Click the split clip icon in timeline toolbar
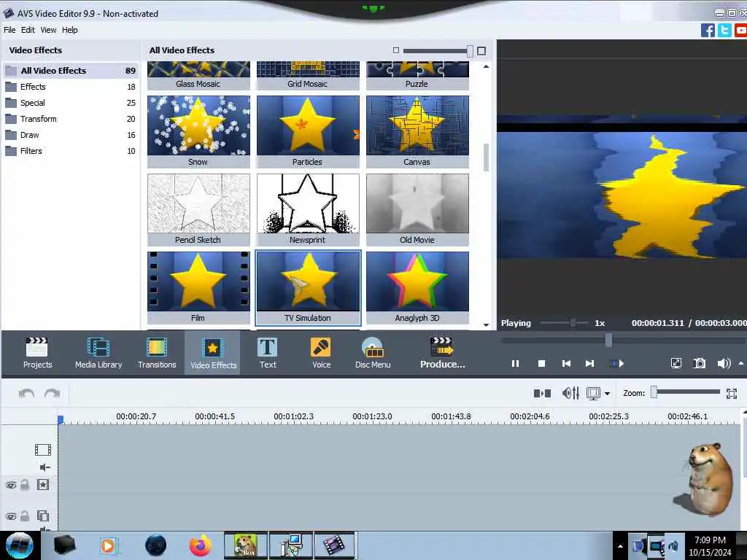The width and height of the screenshot is (747, 560). [x=542, y=393]
